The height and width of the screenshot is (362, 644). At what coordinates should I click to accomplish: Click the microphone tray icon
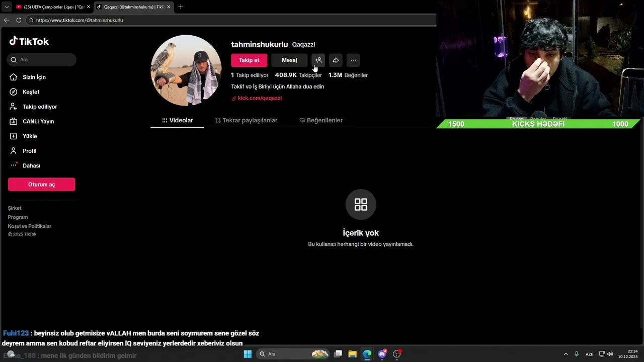click(577, 354)
